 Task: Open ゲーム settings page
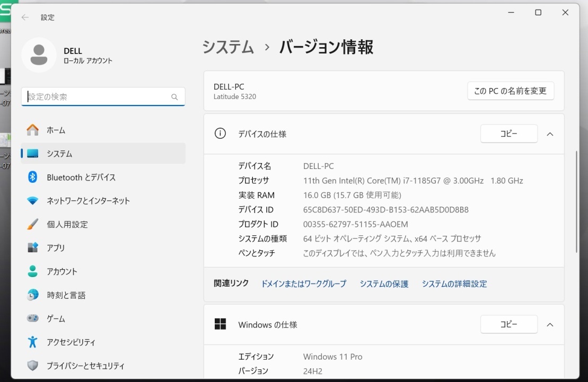[x=103, y=318]
